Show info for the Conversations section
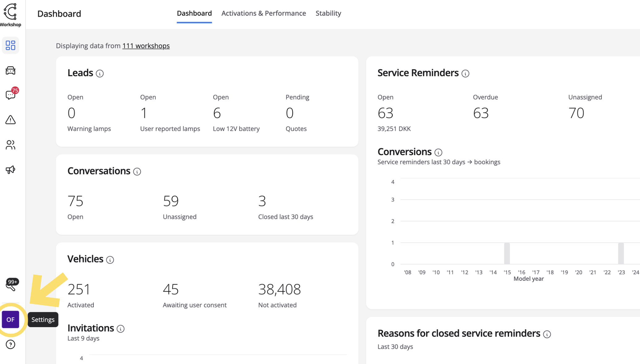 [x=137, y=171]
